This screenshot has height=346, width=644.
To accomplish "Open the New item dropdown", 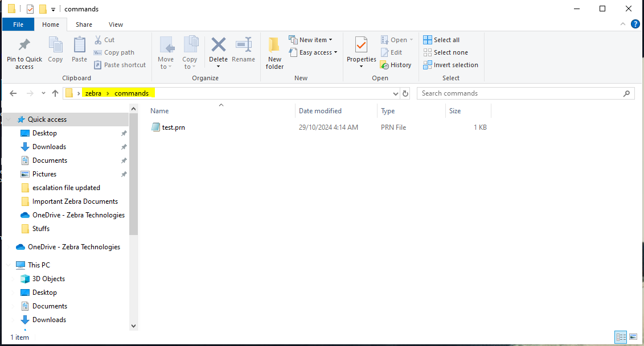I will (311, 40).
